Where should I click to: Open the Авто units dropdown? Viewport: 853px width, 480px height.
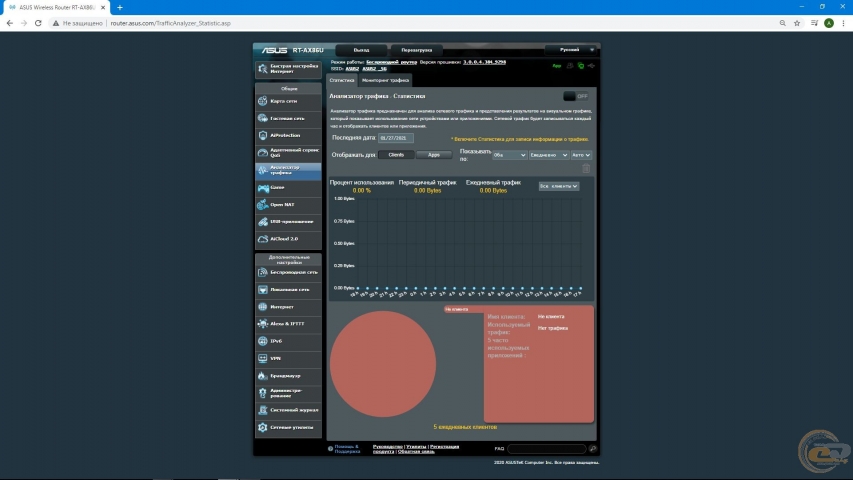(x=581, y=155)
